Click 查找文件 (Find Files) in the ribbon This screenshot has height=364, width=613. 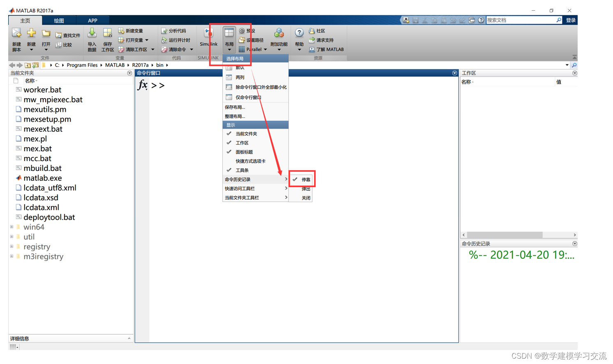coord(68,35)
